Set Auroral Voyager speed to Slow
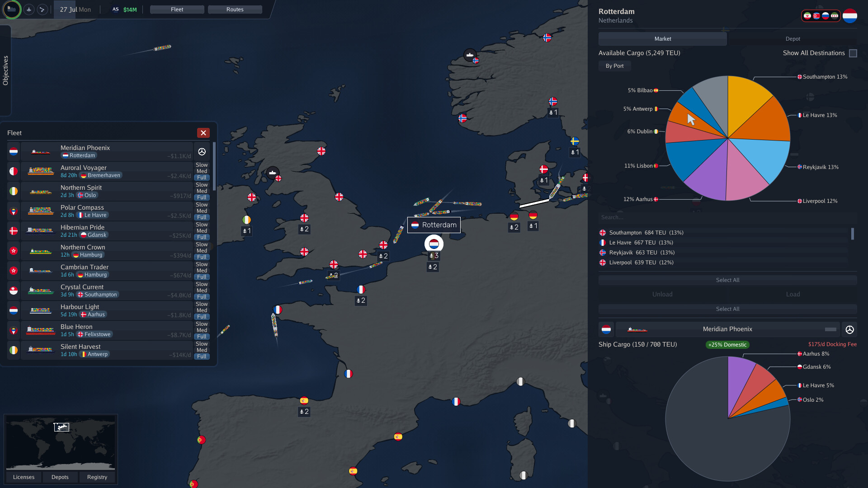868x488 pixels. tap(202, 165)
